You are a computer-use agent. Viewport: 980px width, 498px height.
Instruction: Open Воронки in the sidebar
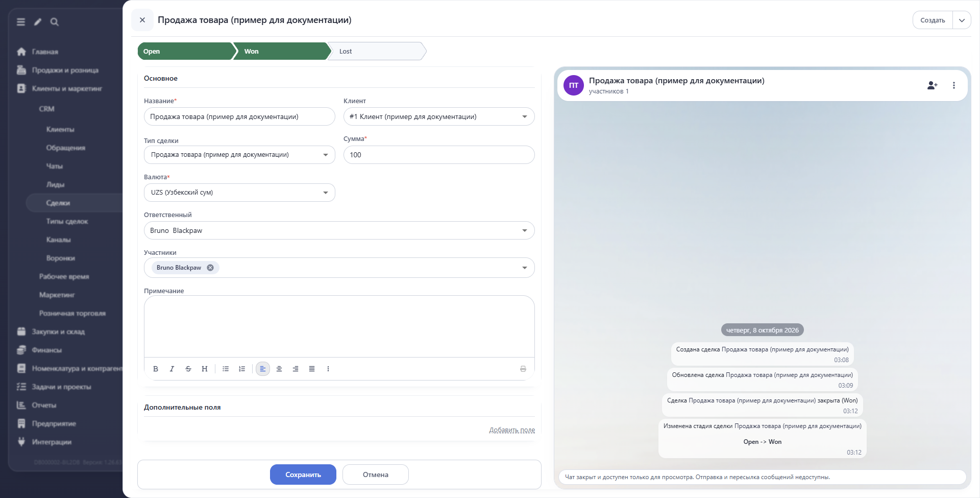coord(60,258)
